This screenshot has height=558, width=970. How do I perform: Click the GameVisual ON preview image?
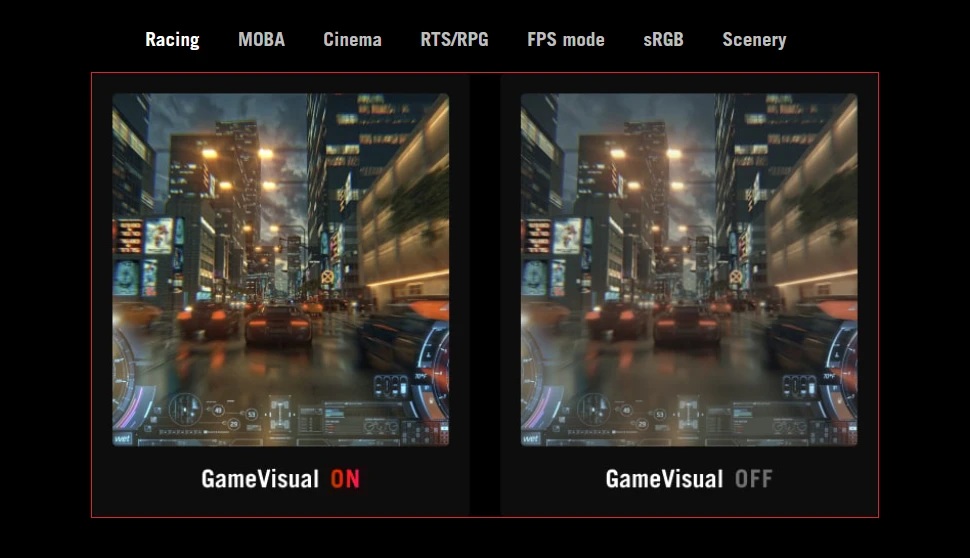pyautogui.click(x=281, y=270)
